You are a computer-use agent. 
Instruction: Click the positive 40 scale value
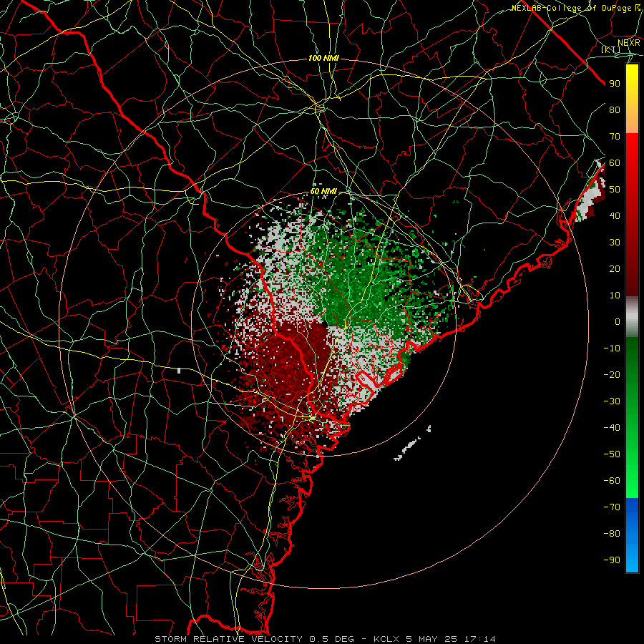click(x=615, y=216)
